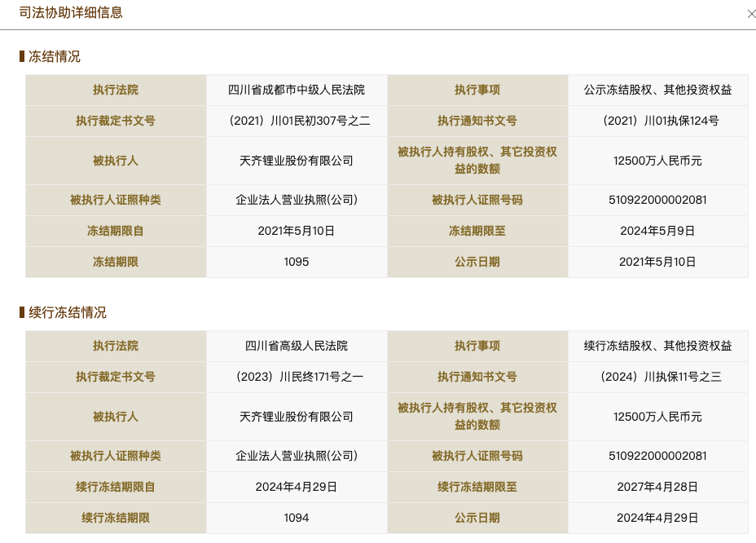Select 12500万人民币元 in 续行冻结情况 table

click(657, 417)
